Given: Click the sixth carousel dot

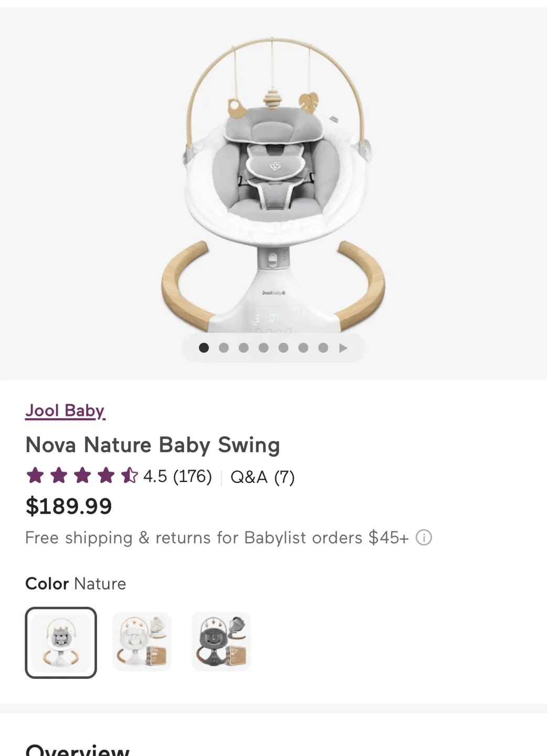Looking at the screenshot, I should [x=303, y=348].
